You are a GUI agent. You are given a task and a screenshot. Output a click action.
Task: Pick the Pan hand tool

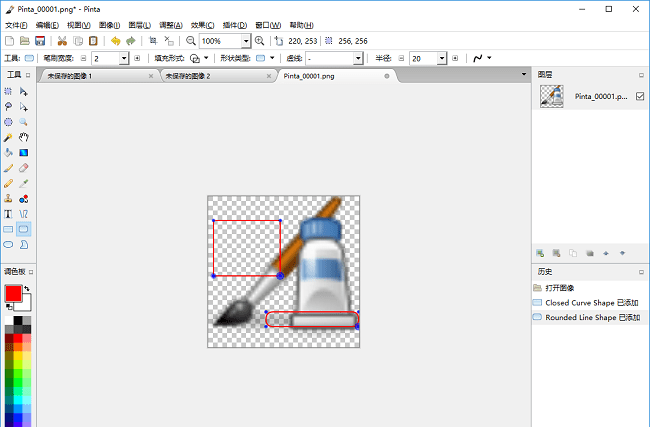(x=23, y=137)
